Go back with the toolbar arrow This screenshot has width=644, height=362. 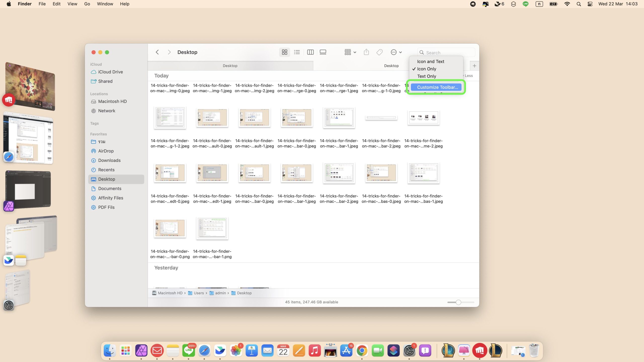click(x=157, y=52)
